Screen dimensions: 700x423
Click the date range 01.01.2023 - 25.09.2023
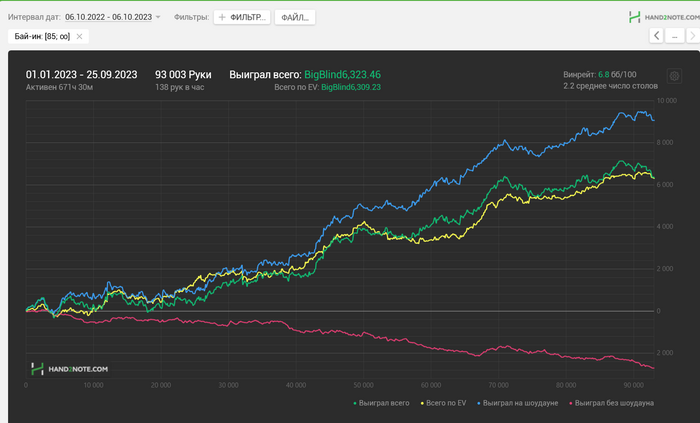tap(81, 75)
